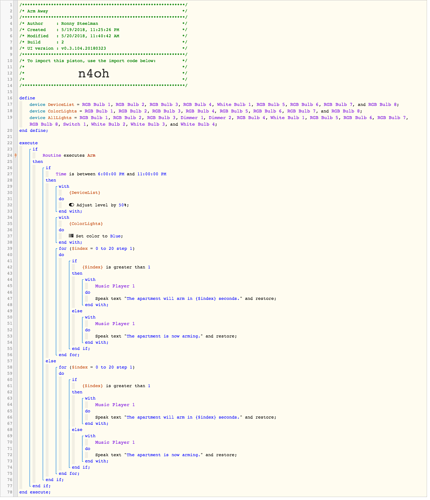Viewport: 430px width, 500px height.
Task: Select '{$index} is greater than 1' on line 61
Action: coord(116,386)
